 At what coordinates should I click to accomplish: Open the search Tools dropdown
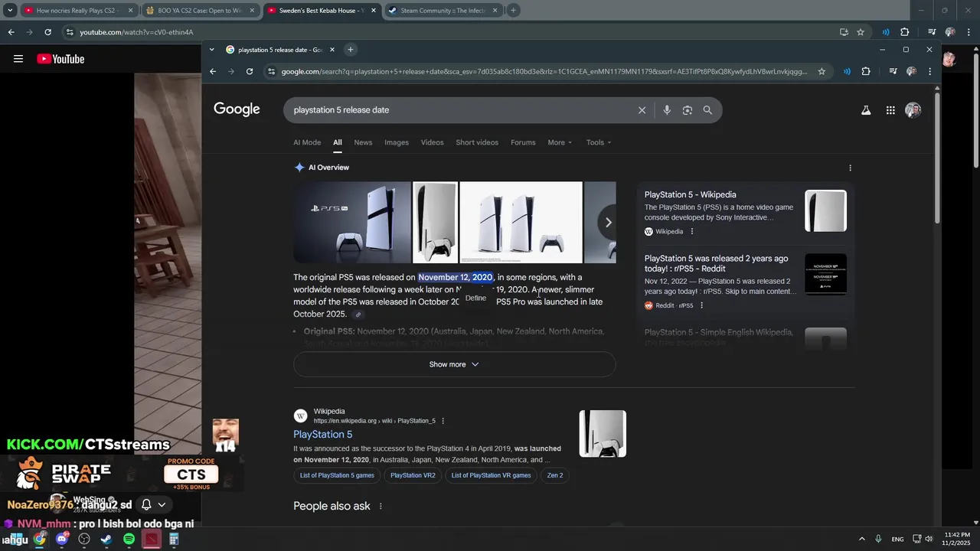point(599,142)
